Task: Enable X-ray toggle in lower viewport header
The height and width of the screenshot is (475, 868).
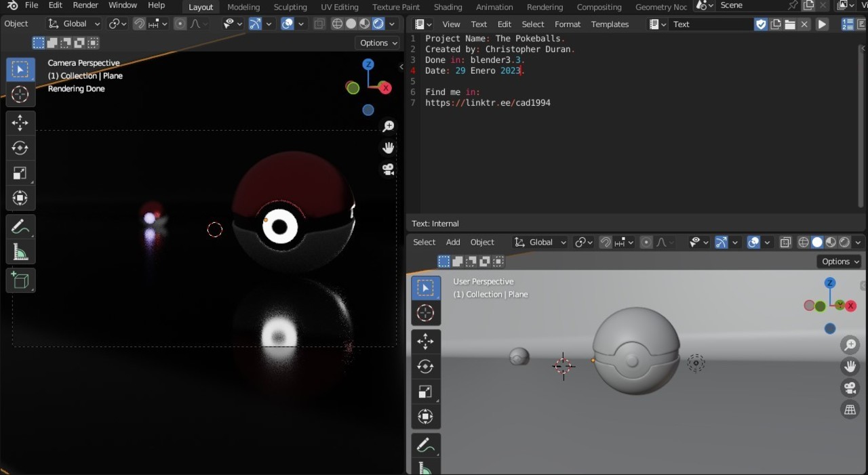Action: pos(786,242)
